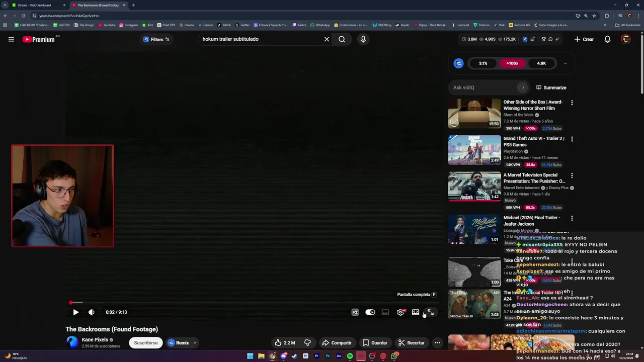Open options menu for The Punisher video
Image resolution: width=644 pixels, height=362 pixels.
click(x=572, y=175)
